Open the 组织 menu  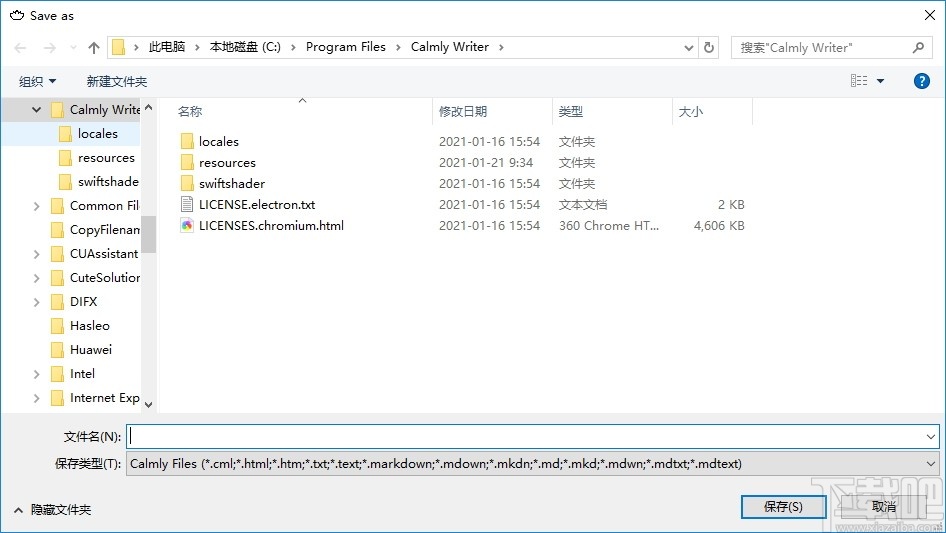pyautogui.click(x=37, y=81)
